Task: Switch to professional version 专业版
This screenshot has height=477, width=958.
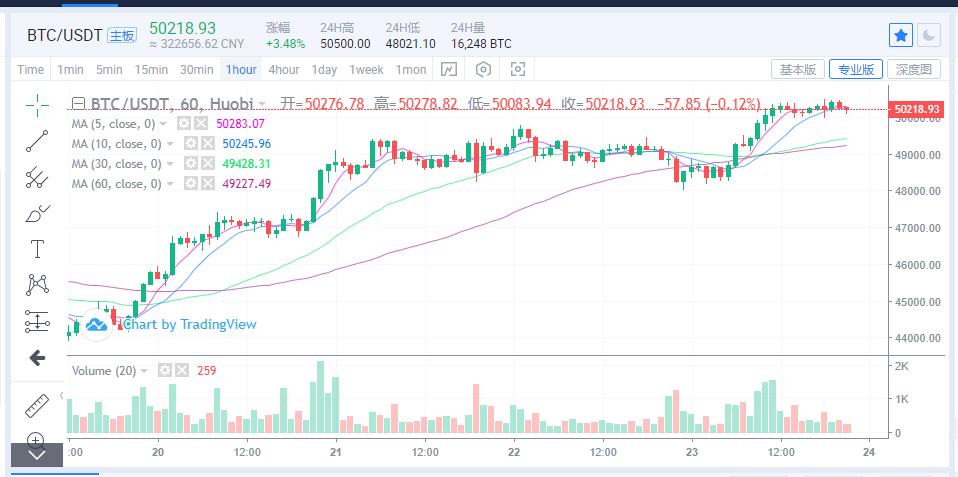Action: pos(856,70)
